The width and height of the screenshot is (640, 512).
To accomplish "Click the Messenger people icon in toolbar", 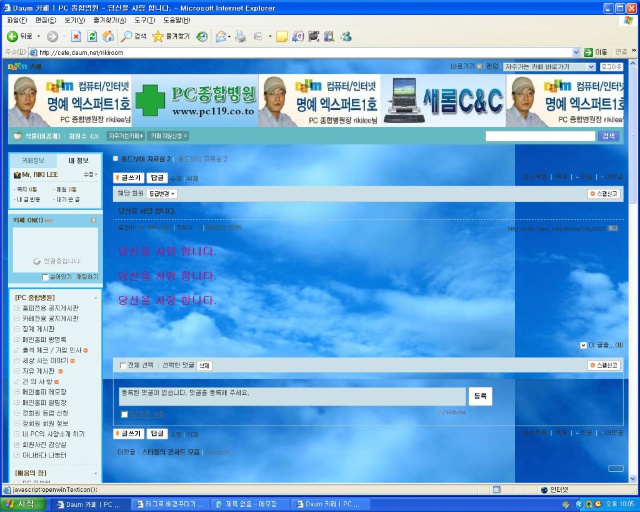I will pos(346,37).
